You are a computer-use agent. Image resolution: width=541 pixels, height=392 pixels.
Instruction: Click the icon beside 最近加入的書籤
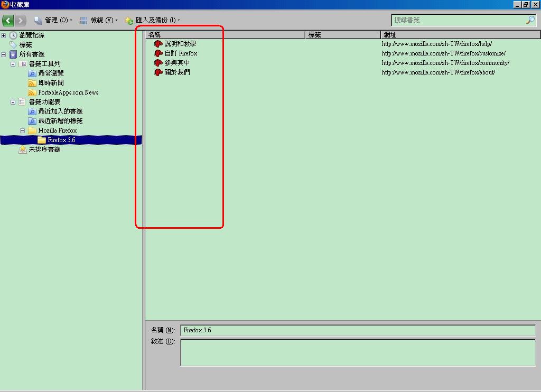coord(32,111)
